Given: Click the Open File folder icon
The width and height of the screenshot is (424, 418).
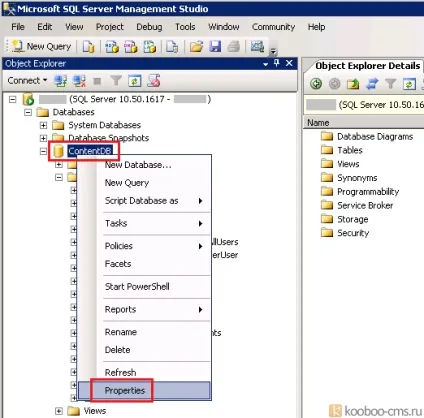Looking at the screenshot, I should pos(196,47).
